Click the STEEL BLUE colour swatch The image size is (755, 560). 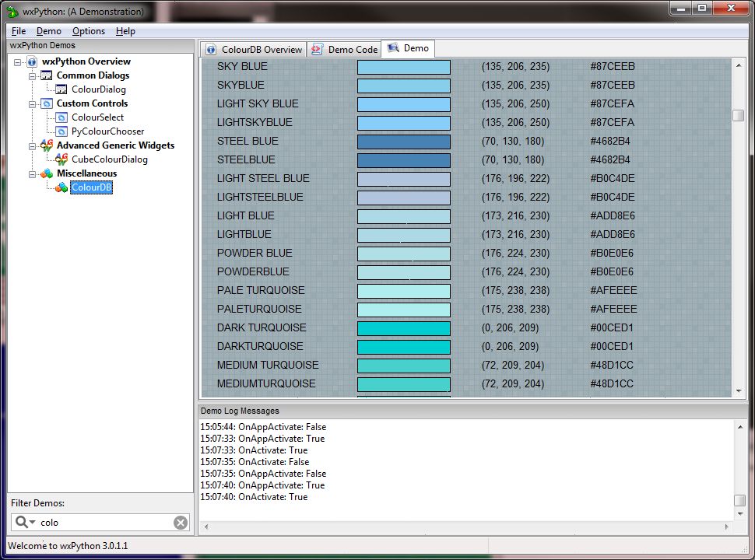point(404,142)
